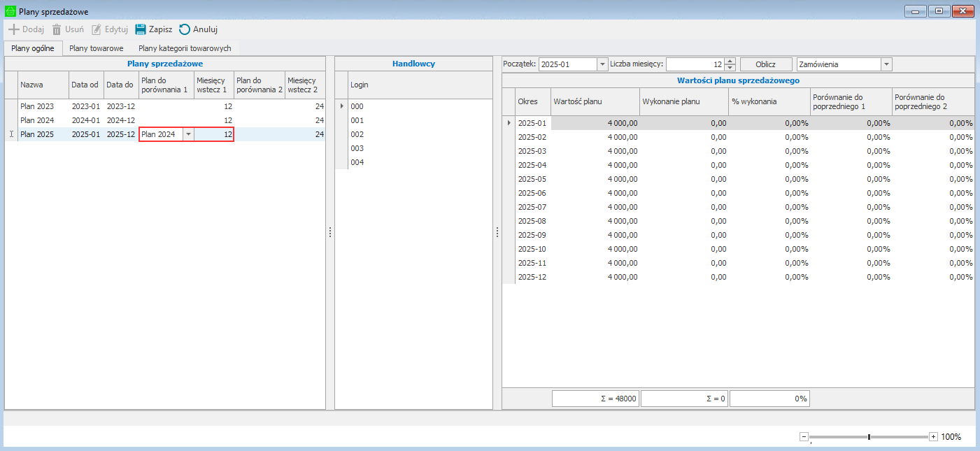
Task: Click the Zapisz save icon
Action: coord(141,29)
